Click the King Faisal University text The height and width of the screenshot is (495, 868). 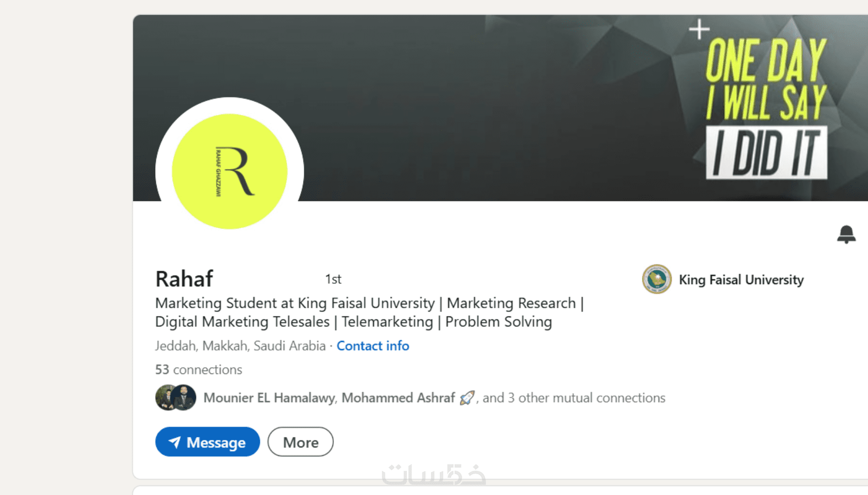pyautogui.click(x=741, y=280)
